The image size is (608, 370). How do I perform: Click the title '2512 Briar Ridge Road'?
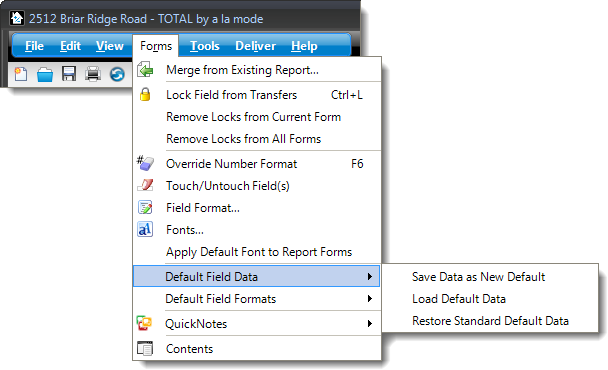[88, 19]
